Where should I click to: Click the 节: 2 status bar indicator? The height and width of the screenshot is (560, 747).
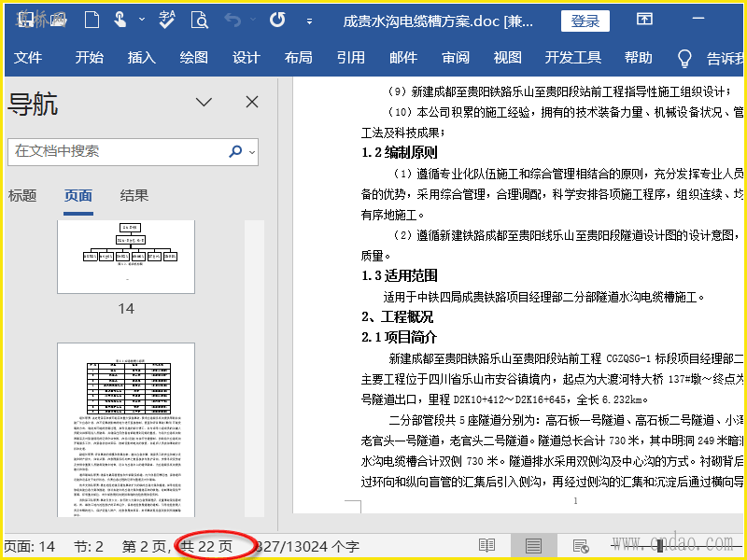(x=89, y=547)
